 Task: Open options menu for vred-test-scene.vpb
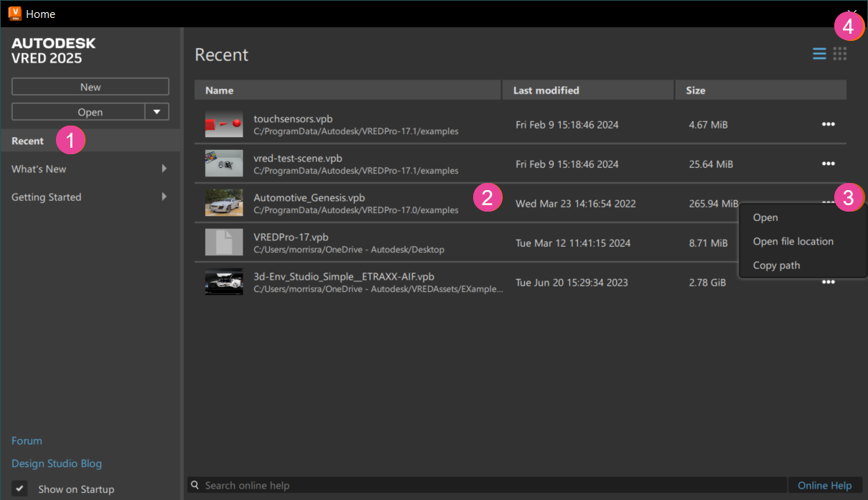829,164
